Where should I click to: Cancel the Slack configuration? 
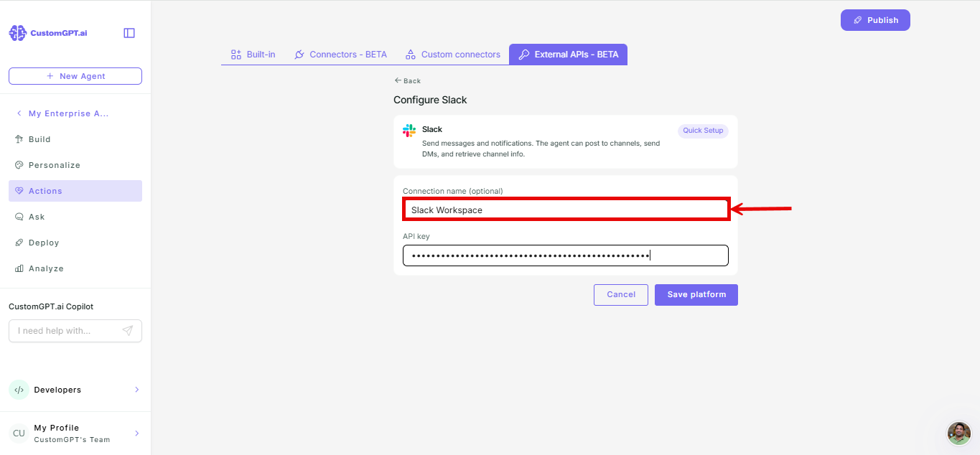[621, 295]
